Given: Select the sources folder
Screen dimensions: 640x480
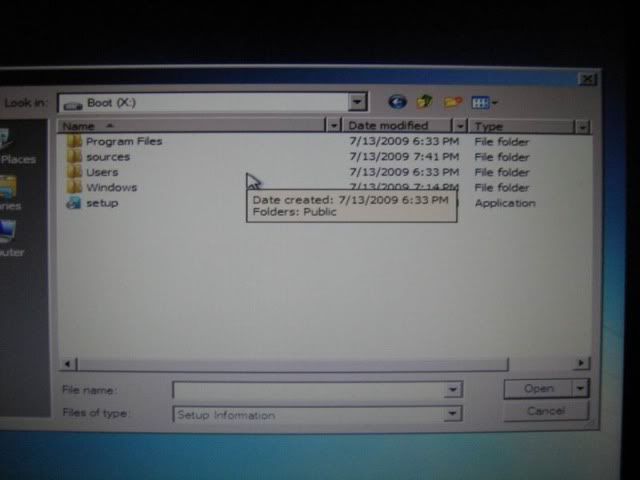Looking at the screenshot, I should click(x=107, y=157).
